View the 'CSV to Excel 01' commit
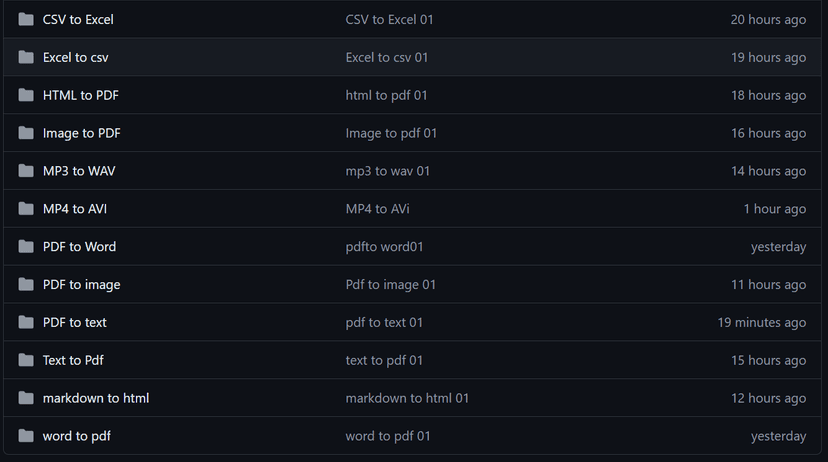Viewport: 828px width, 462px height. tap(389, 20)
